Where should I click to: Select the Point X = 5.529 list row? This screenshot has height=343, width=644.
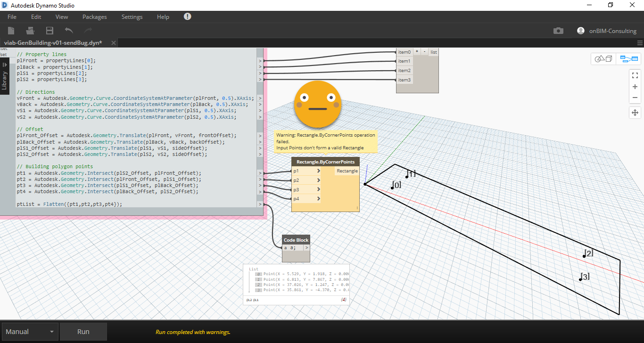pyautogui.click(x=301, y=274)
